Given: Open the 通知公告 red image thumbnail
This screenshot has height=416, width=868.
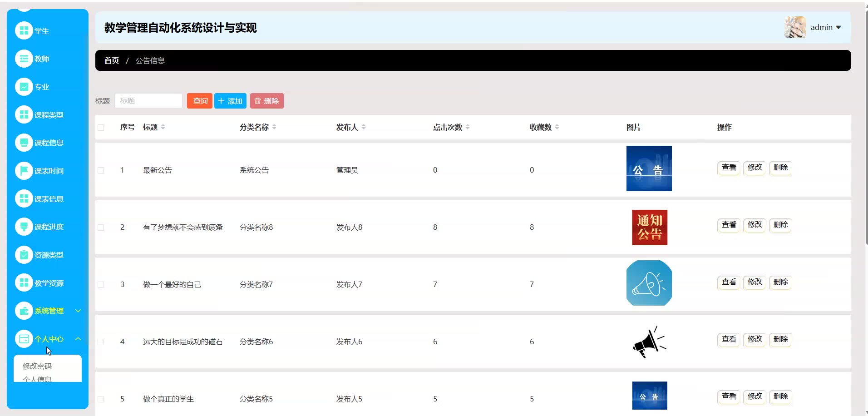Looking at the screenshot, I should tap(650, 228).
